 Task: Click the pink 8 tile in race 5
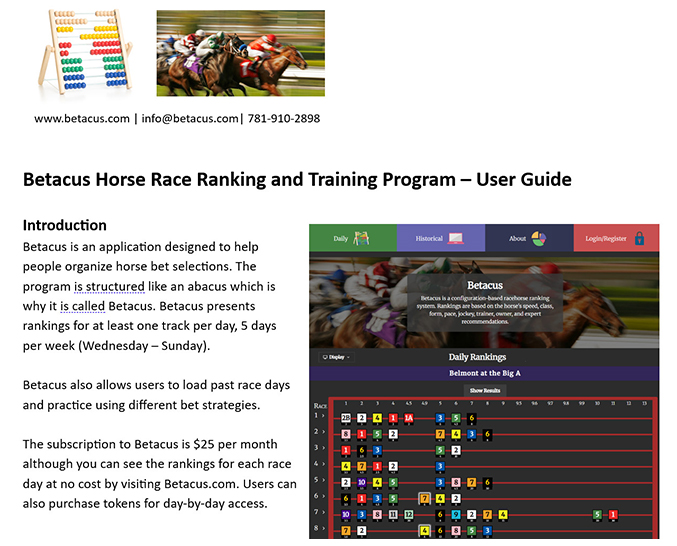[x=456, y=482]
